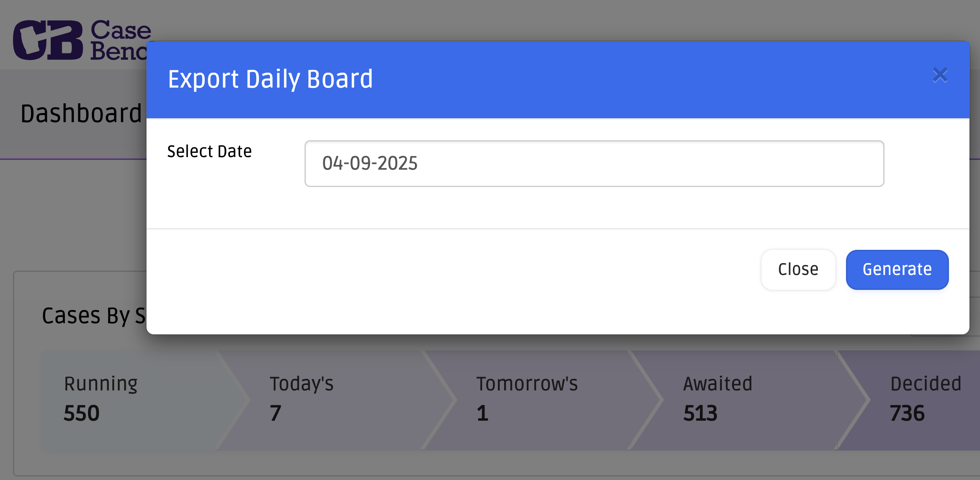This screenshot has width=980, height=480.
Task: Focus the date field showing 04-09-2025
Action: pos(594,163)
